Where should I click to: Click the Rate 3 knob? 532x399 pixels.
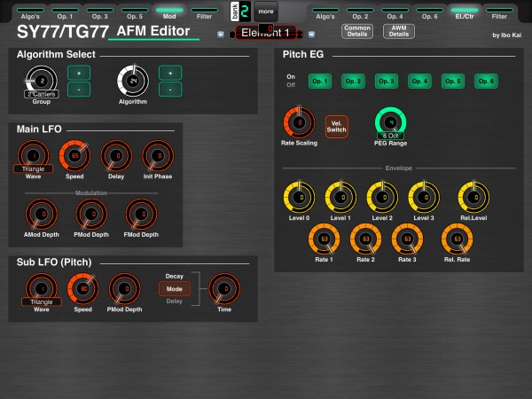click(407, 239)
